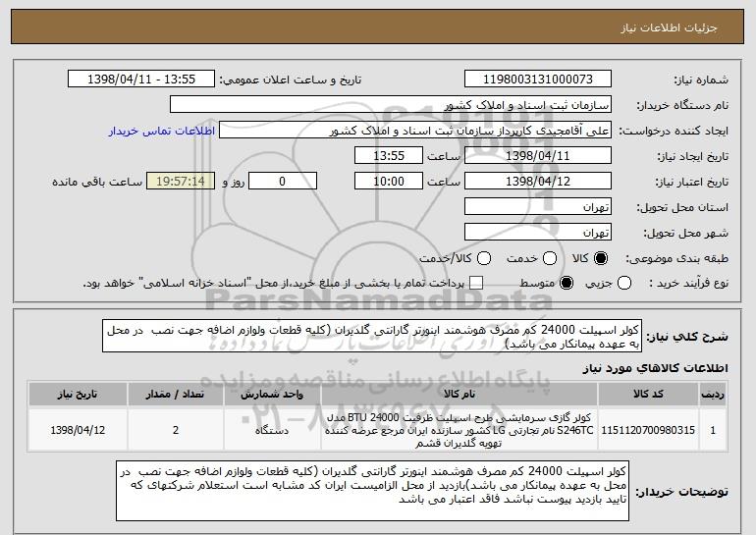Viewport: 756px width, 535px height.
Task: Click the need number field 1198003131000073
Action: [538, 80]
